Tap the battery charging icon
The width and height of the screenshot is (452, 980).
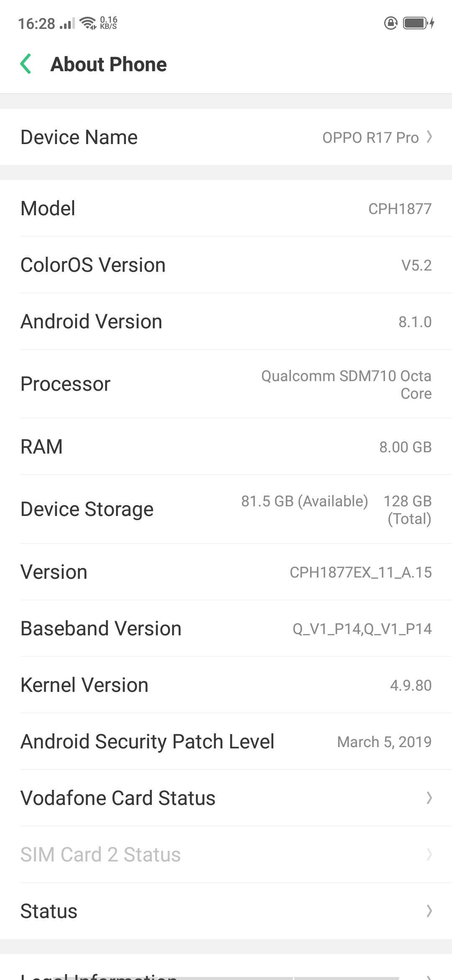[x=419, y=23]
